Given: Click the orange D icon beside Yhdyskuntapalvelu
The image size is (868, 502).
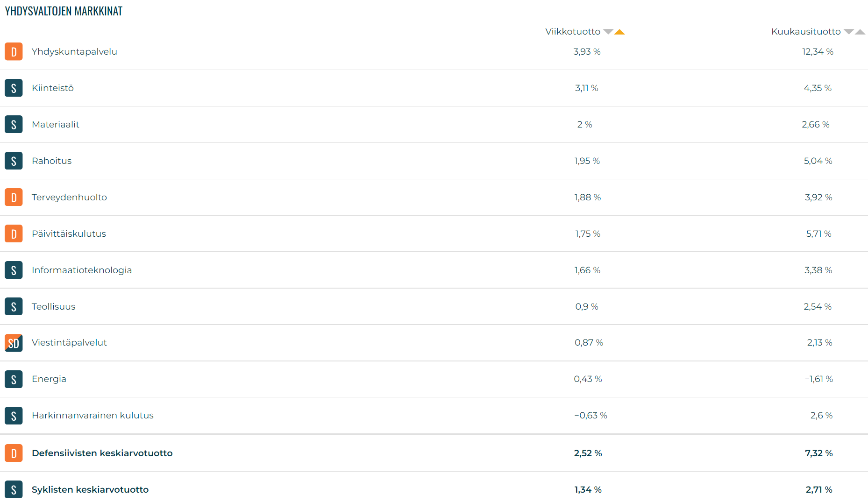Looking at the screenshot, I should pyautogui.click(x=14, y=51).
